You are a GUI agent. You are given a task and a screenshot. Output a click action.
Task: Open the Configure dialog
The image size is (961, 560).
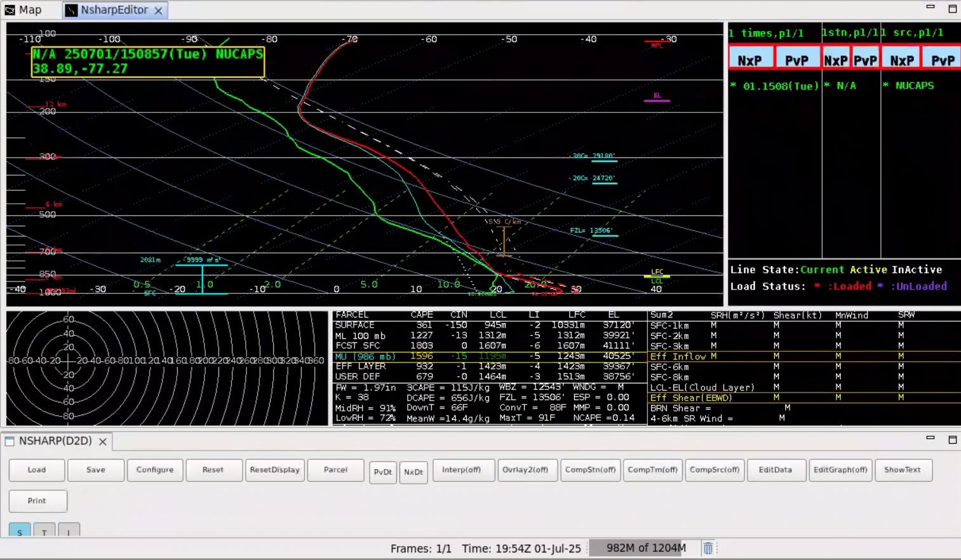coord(155,470)
